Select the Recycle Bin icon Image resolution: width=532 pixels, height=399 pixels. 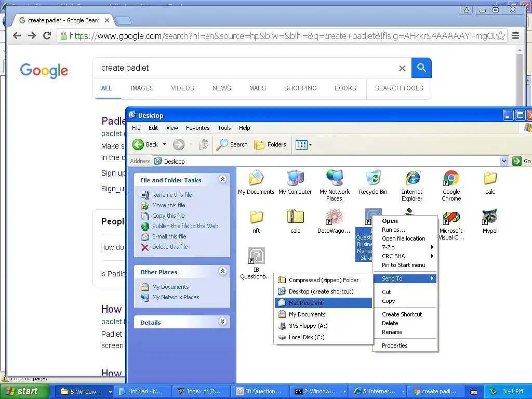pyautogui.click(x=373, y=182)
